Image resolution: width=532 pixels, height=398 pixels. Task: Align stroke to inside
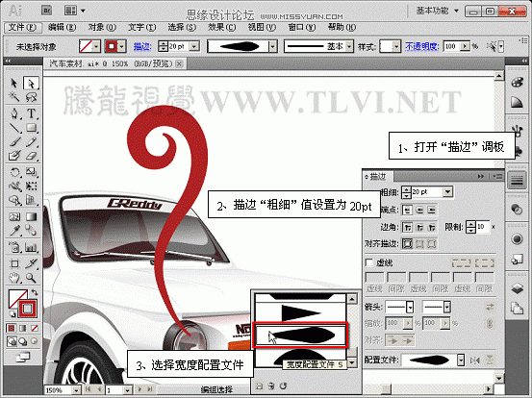point(419,243)
